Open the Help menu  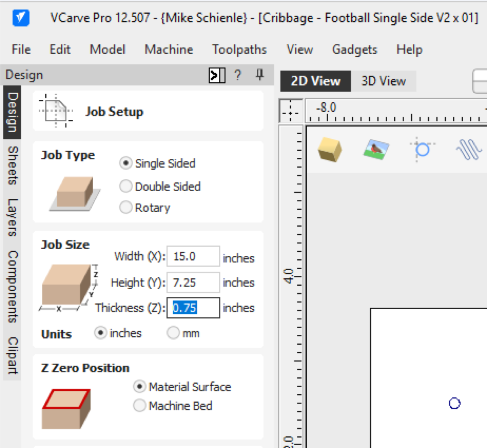click(409, 49)
